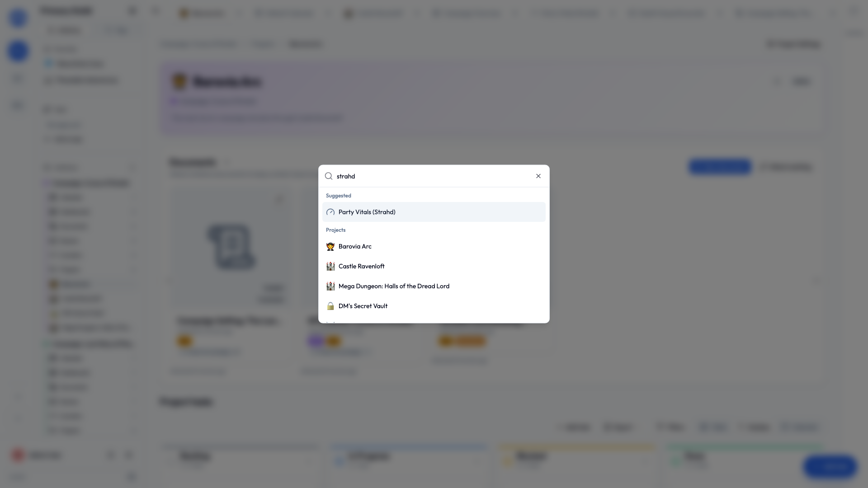Click the padlock icon beside DM's Secret Vault
Image resolution: width=868 pixels, height=488 pixels.
(330, 306)
